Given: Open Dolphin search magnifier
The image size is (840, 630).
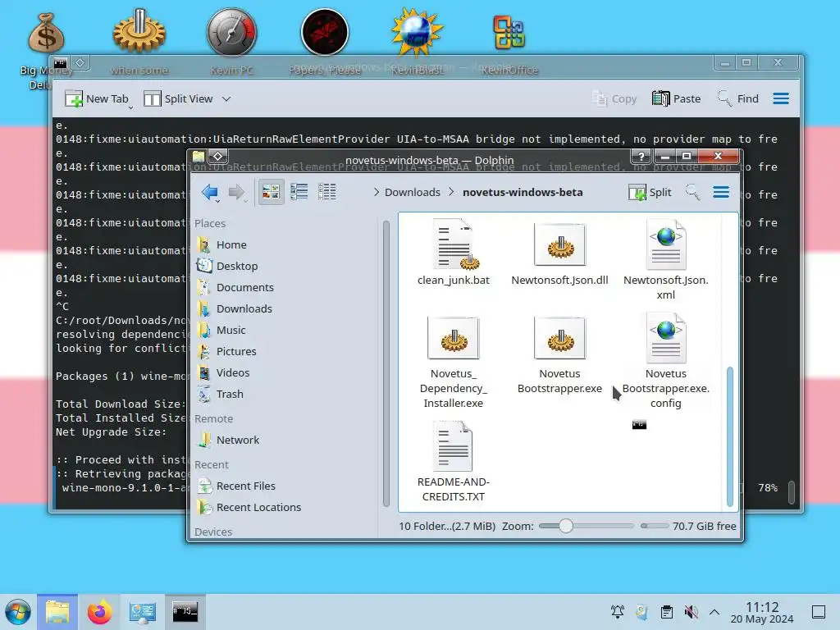Looking at the screenshot, I should 692,192.
